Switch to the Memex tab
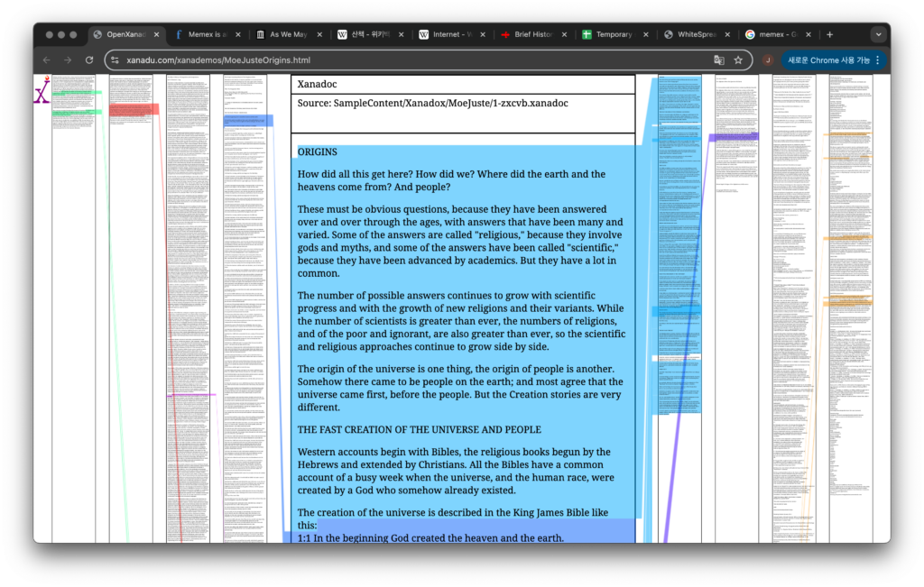This screenshot has height=587, width=924. point(208,34)
